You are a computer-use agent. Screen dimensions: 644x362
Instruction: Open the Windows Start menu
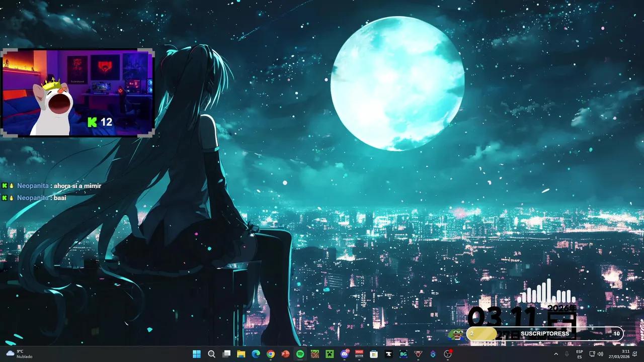pos(197,354)
